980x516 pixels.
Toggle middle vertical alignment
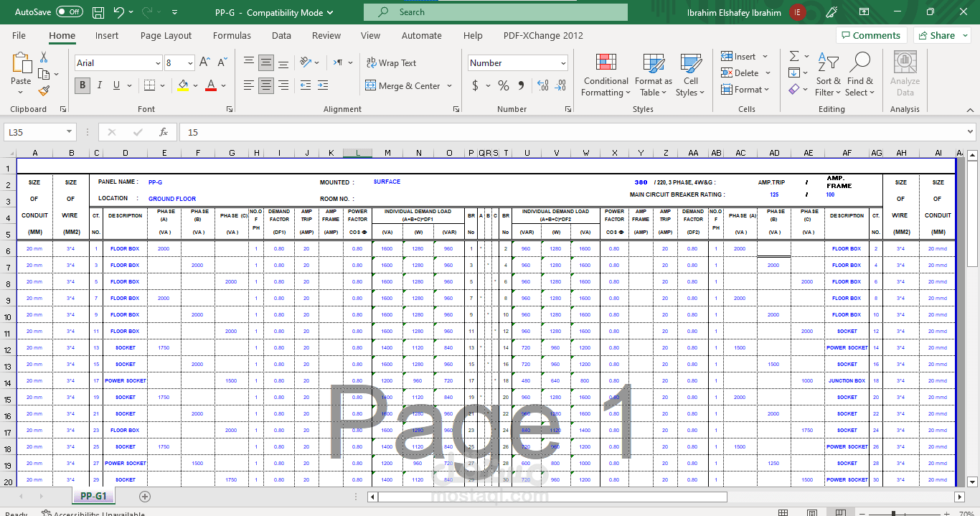click(266, 63)
